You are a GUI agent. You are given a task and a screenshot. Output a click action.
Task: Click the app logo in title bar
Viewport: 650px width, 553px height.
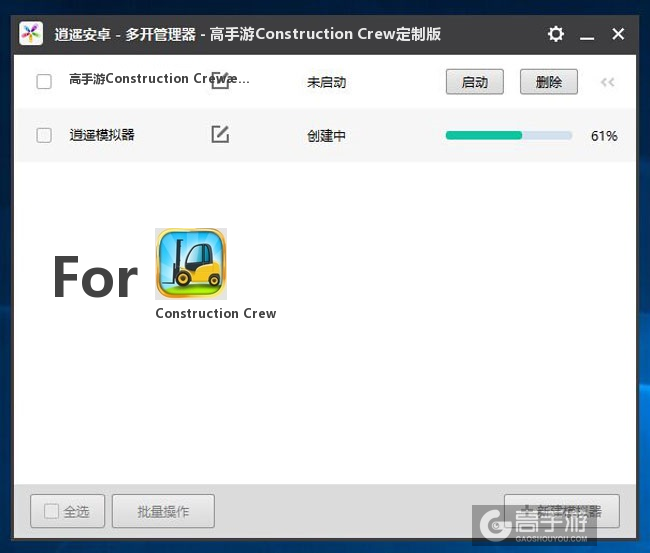(31, 34)
